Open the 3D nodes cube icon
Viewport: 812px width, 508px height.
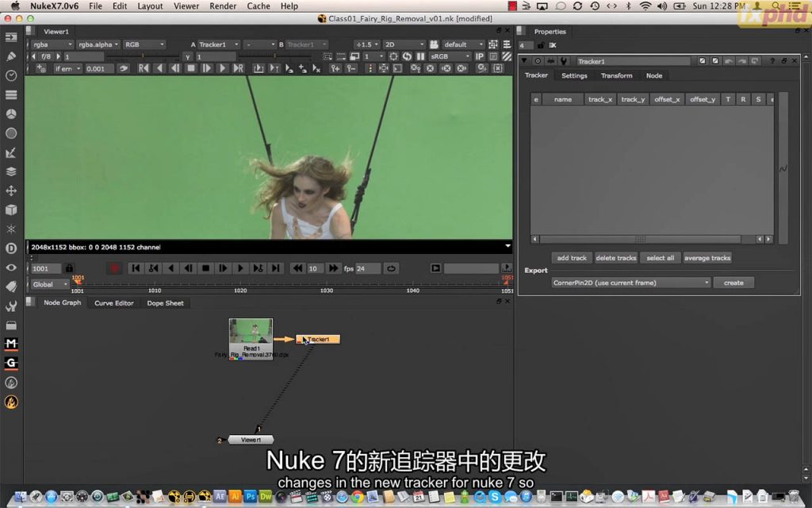[11, 210]
